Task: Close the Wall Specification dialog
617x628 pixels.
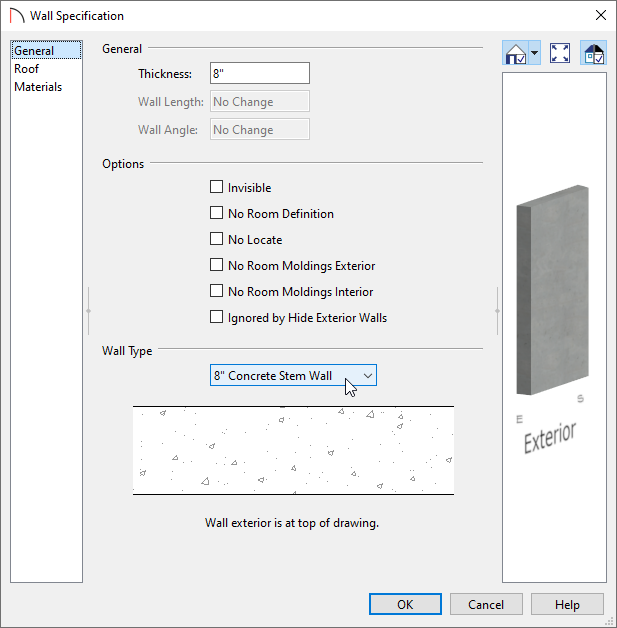Action: tap(601, 15)
